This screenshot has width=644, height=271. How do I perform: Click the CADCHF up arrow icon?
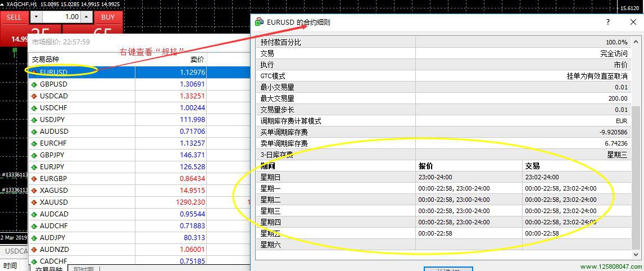tap(34, 261)
